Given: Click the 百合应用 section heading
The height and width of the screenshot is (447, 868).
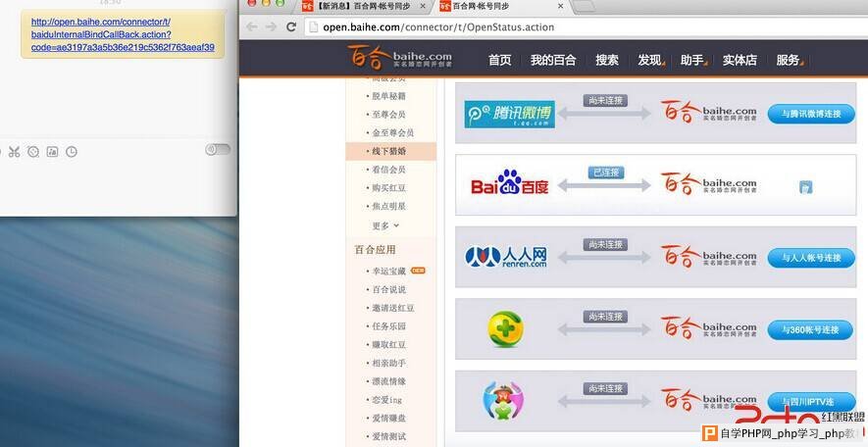Looking at the screenshot, I should [375, 250].
